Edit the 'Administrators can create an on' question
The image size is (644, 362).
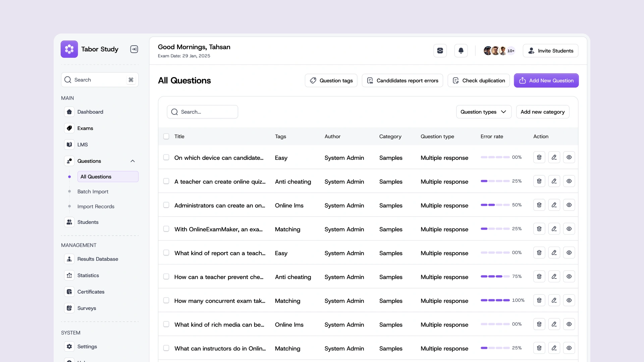[554, 205]
